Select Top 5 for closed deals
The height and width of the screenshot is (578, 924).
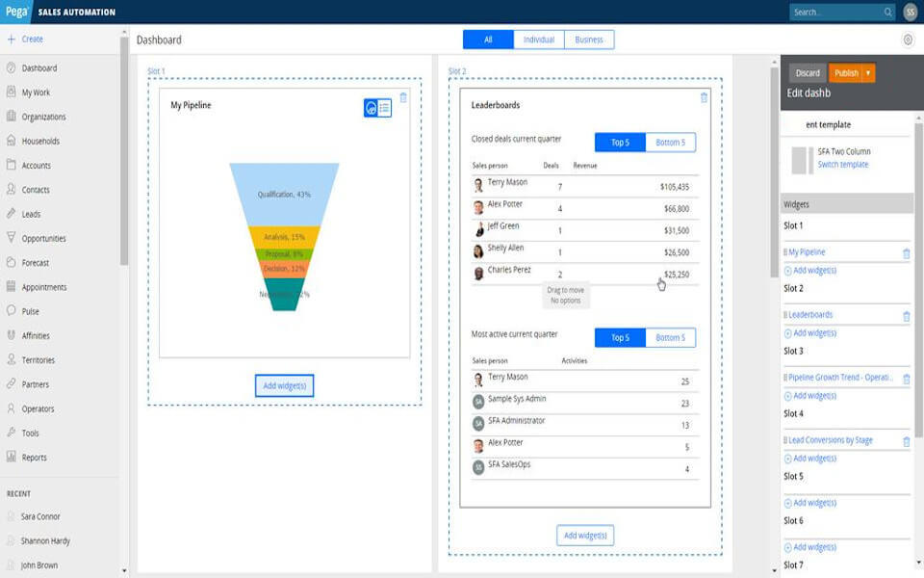(x=620, y=143)
